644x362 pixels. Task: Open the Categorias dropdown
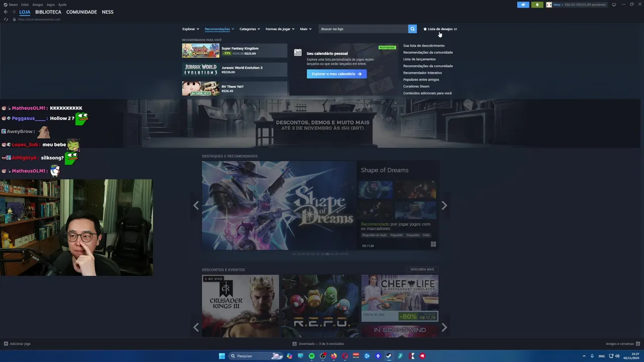pyautogui.click(x=250, y=29)
